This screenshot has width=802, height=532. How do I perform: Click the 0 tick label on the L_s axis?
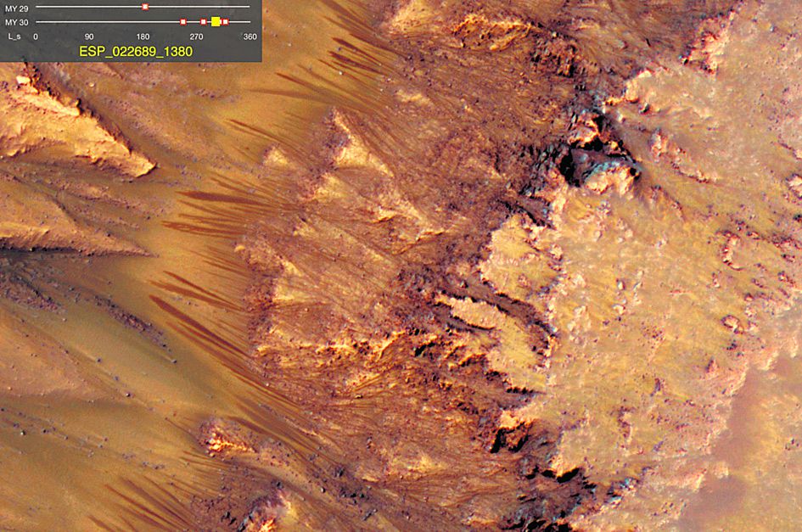click(x=36, y=36)
